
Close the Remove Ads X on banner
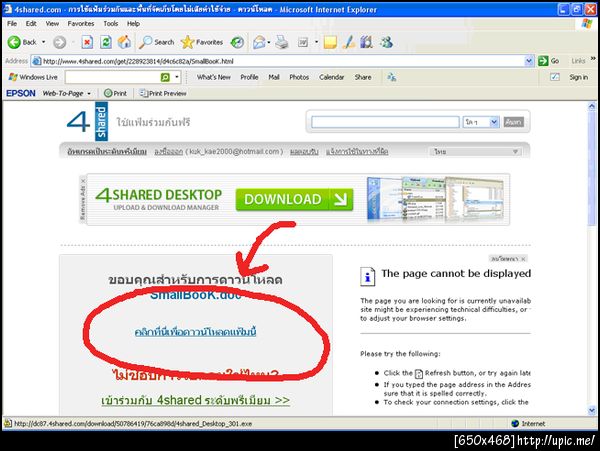(x=83, y=181)
